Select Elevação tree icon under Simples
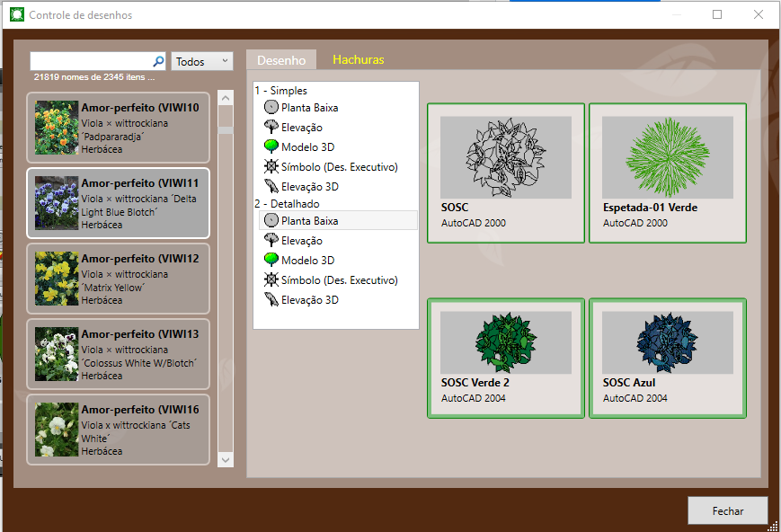This screenshot has height=532, width=781. pyautogui.click(x=271, y=128)
